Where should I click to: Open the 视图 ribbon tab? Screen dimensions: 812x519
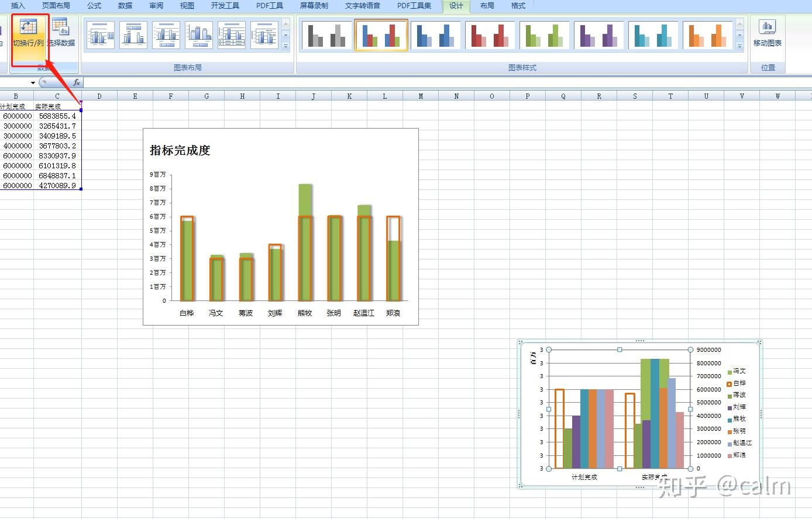tap(187, 6)
